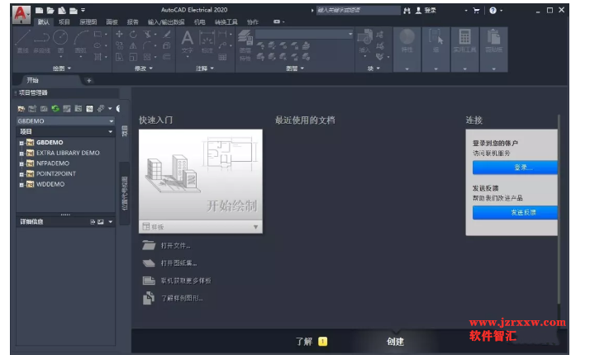Switch to the 机电 ribbon tab

point(199,22)
